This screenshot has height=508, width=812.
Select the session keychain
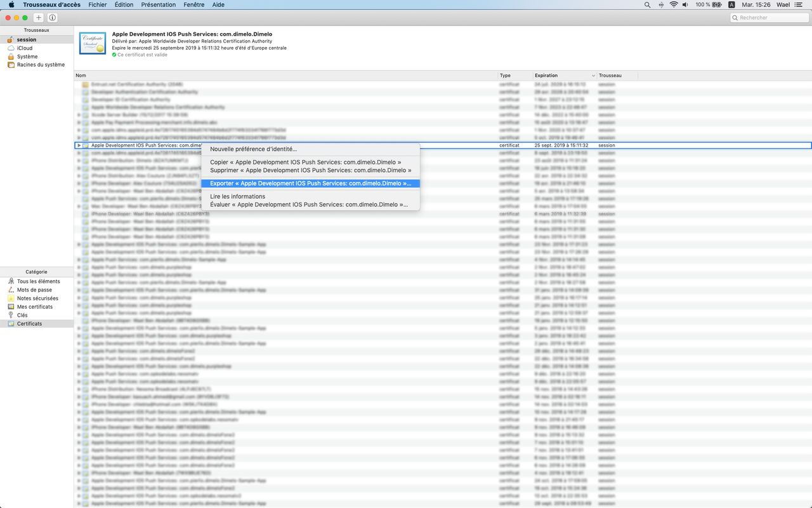27,39
